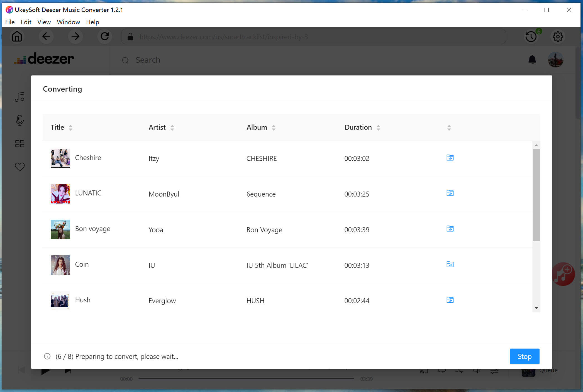Click the Title sort arrow to reorder
583x392 pixels.
(x=70, y=127)
